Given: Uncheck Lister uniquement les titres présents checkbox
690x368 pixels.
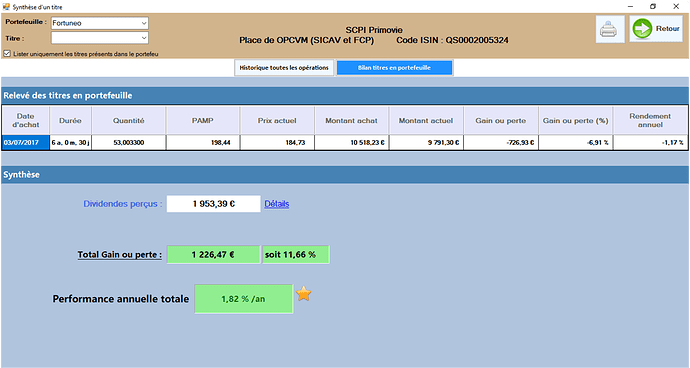Looking at the screenshot, I should click(x=7, y=54).
